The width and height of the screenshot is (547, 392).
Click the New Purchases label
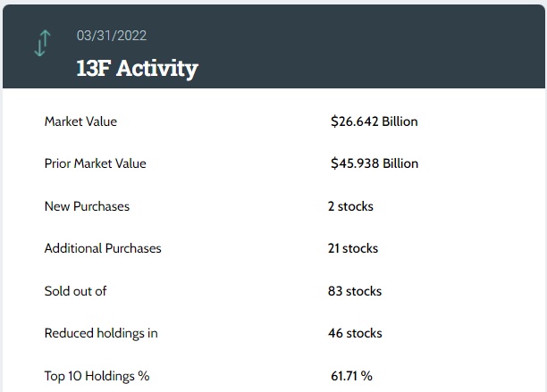(x=87, y=206)
